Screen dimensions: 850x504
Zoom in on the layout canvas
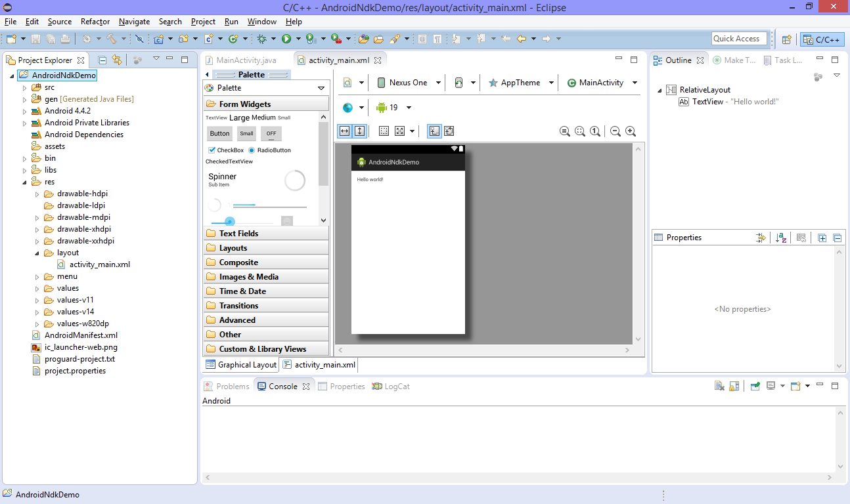[631, 131]
